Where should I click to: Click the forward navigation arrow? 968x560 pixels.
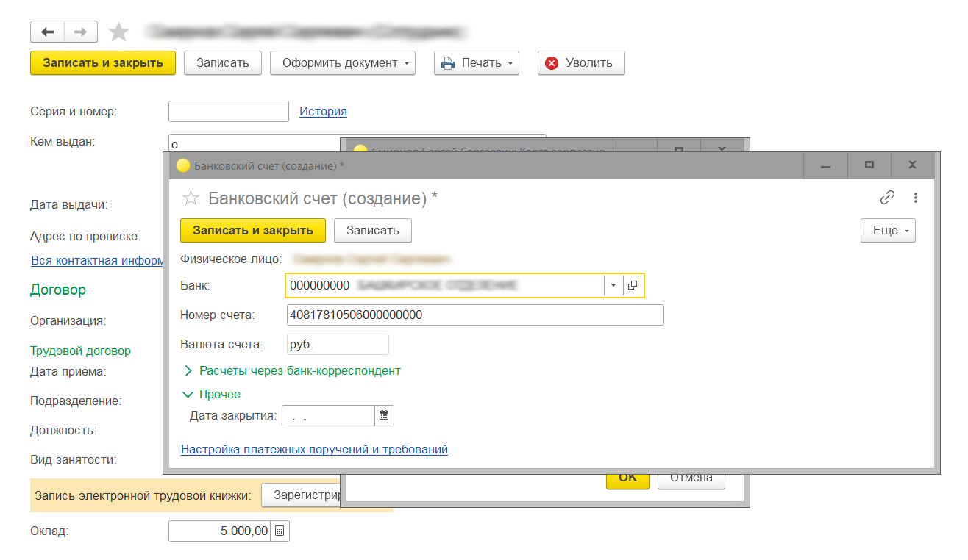pyautogui.click(x=81, y=32)
